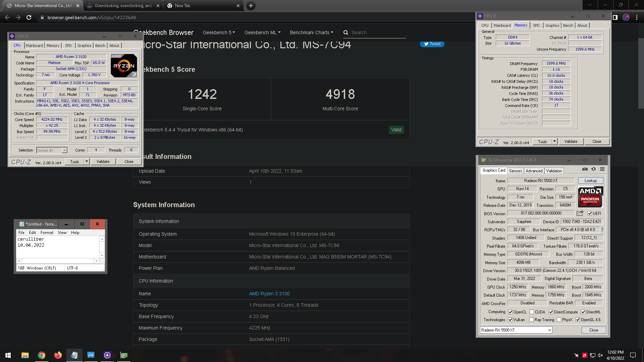This screenshot has height=362, width=644.
Task: Click the Geekbench search magnifier icon
Action: [x=345, y=33]
